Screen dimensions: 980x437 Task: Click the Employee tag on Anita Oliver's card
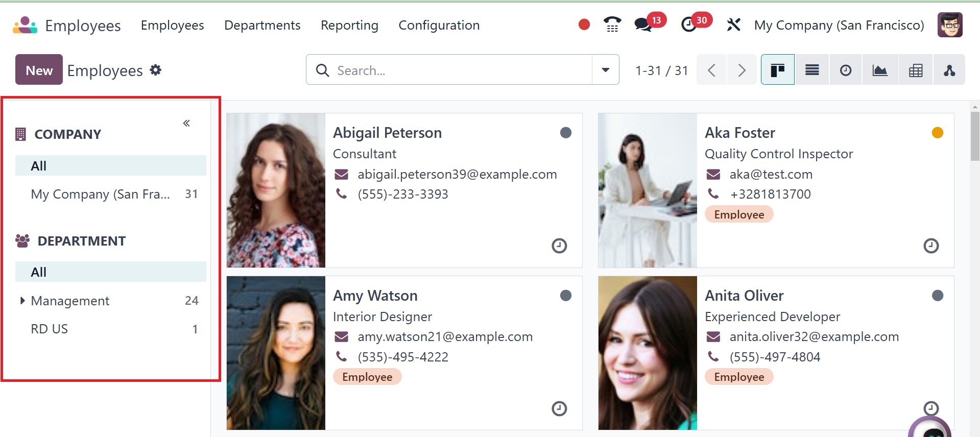(739, 377)
